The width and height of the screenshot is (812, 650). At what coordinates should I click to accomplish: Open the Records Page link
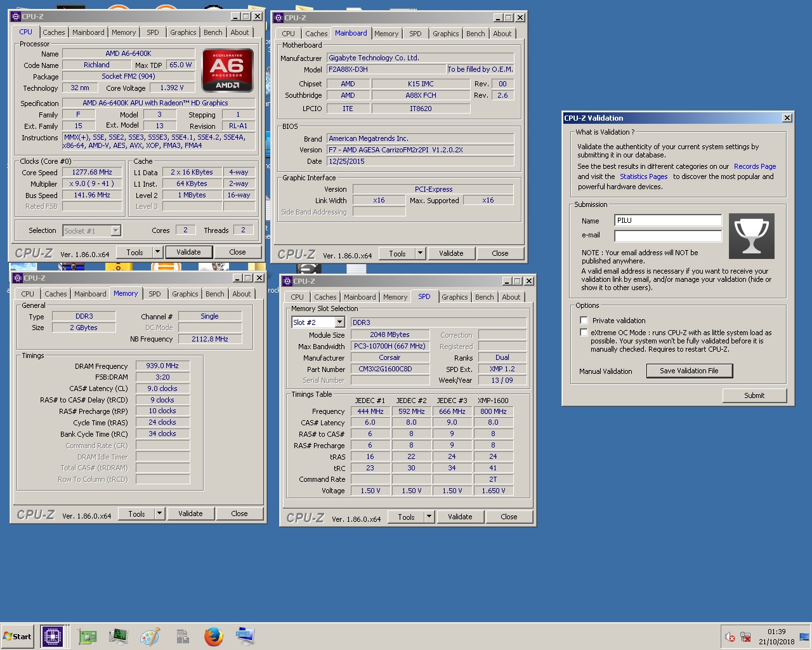tap(755, 166)
